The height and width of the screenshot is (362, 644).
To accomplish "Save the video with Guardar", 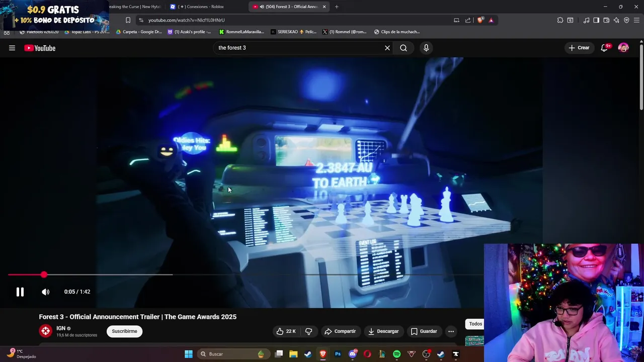I will click(424, 331).
